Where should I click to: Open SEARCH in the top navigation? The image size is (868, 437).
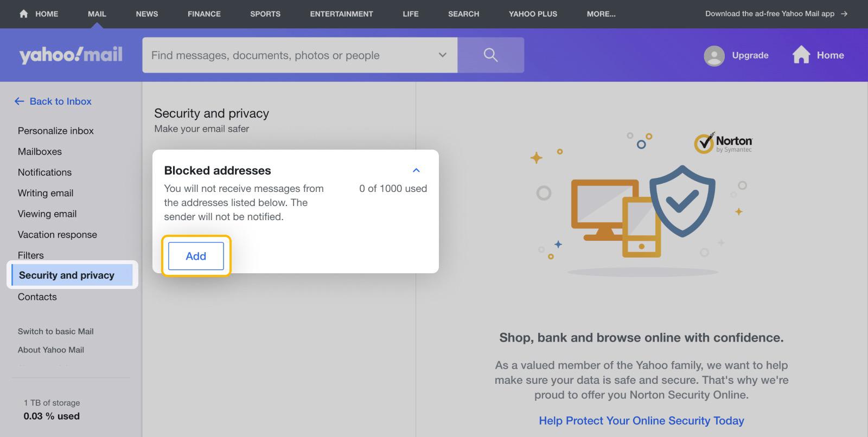tap(463, 14)
